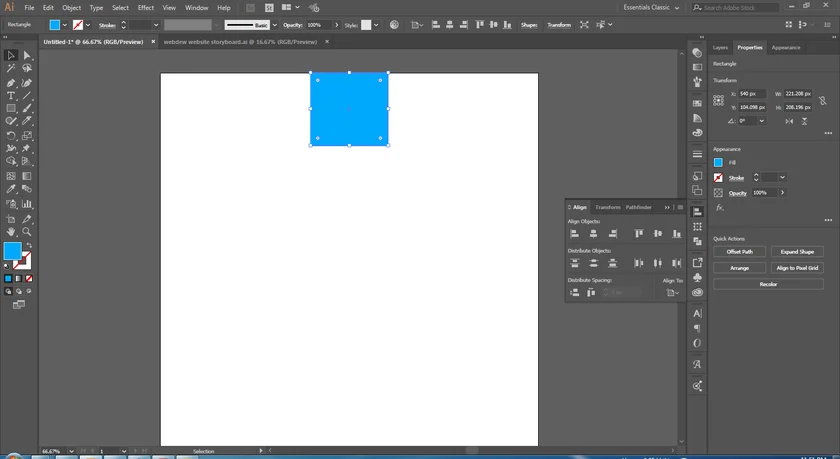This screenshot has height=459, width=840.
Task: Select the Pen tool
Action: coord(11,83)
